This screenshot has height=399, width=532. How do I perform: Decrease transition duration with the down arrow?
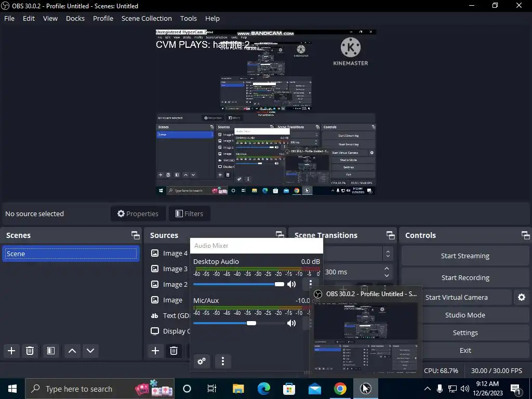point(387,275)
